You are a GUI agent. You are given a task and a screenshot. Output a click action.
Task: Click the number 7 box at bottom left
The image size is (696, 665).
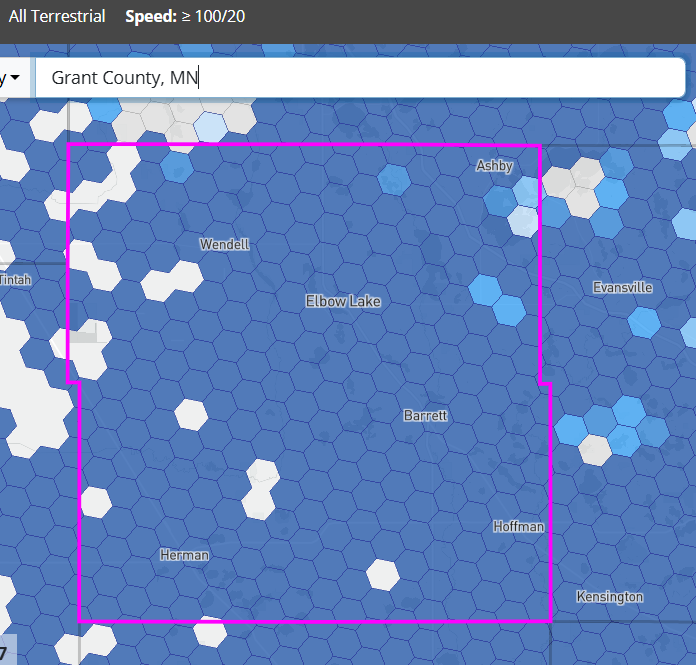[x=6, y=653]
